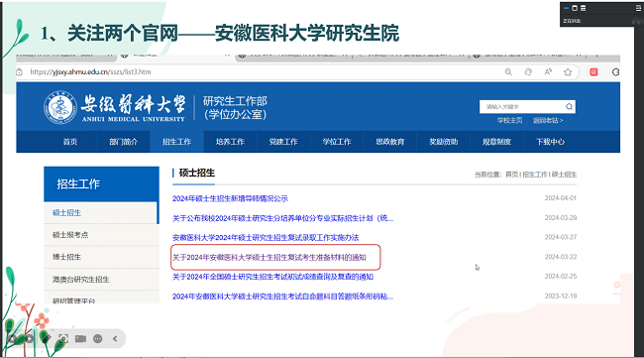This screenshot has width=644, height=358.
Task: Select 博士招生 in the sidebar
Action: (x=101, y=257)
